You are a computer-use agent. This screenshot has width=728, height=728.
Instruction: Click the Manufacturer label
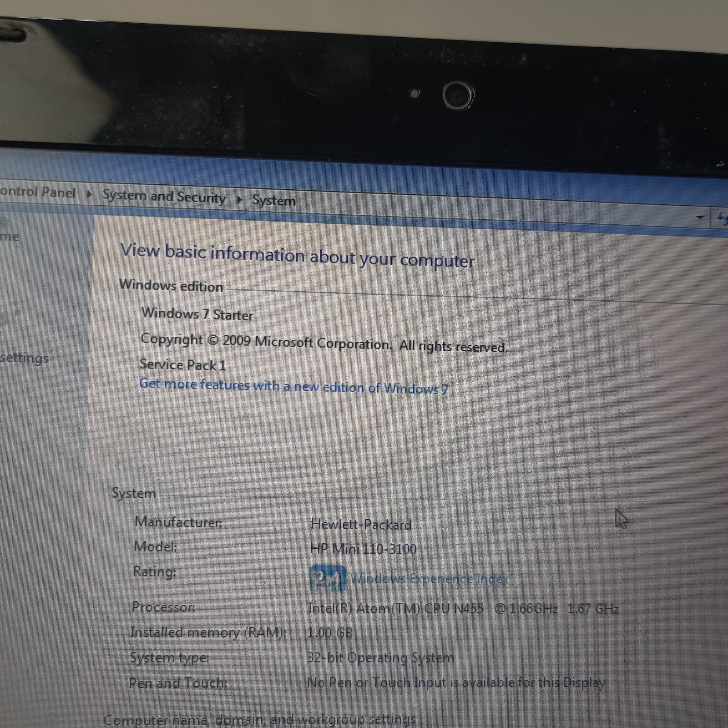(x=178, y=522)
